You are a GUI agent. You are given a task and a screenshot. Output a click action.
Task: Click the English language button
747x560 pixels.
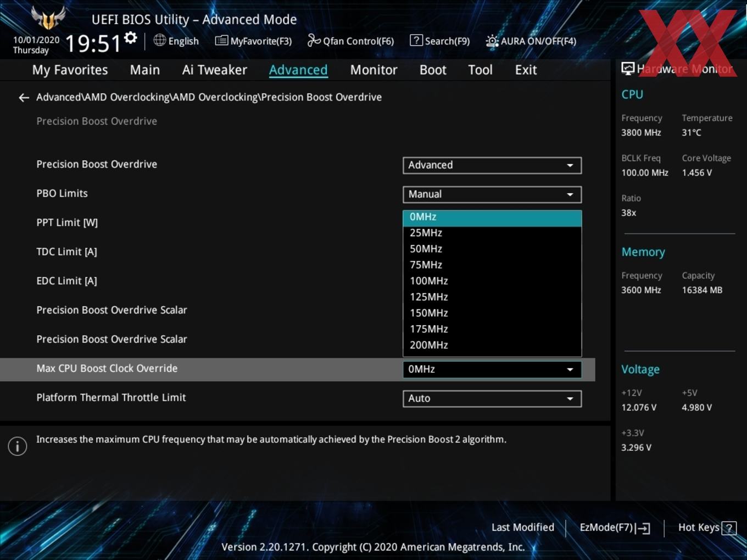pyautogui.click(x=176, y=41)
